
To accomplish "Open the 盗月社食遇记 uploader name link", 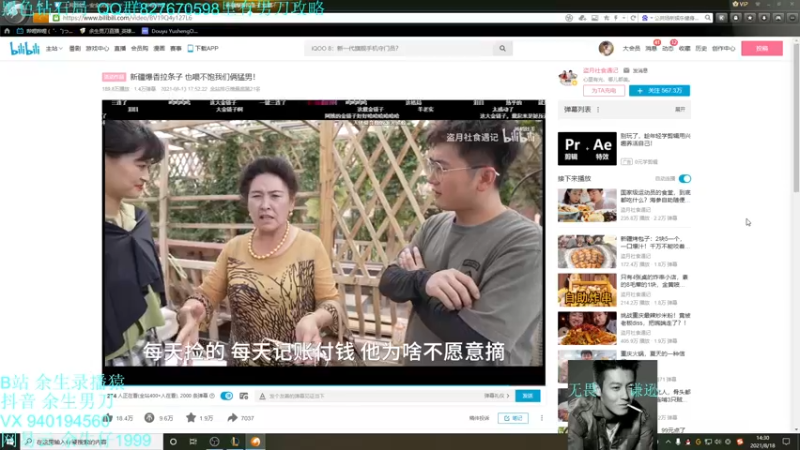I will (601, 70).
